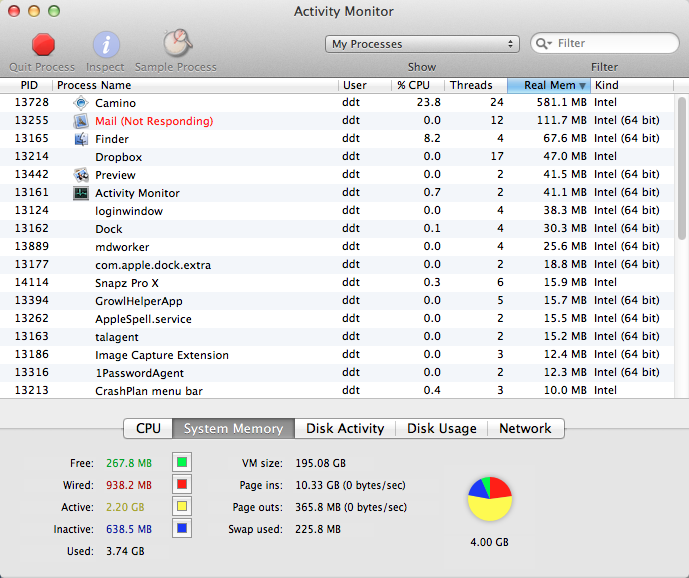Click the 23.8 CPU value
The height and width of the screenshot is (578, 689).
(x=428, y=102)
